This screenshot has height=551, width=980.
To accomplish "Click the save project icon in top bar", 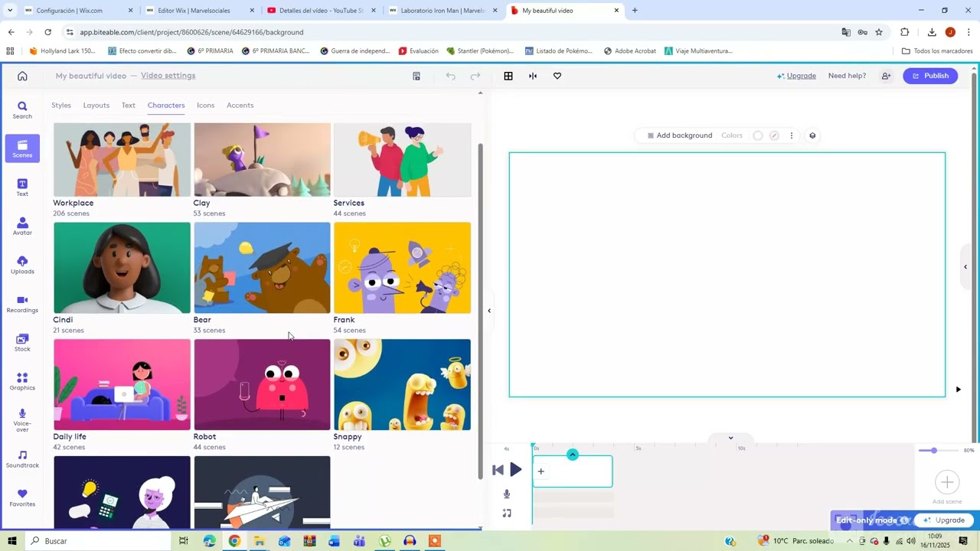I will click(416, 76).
